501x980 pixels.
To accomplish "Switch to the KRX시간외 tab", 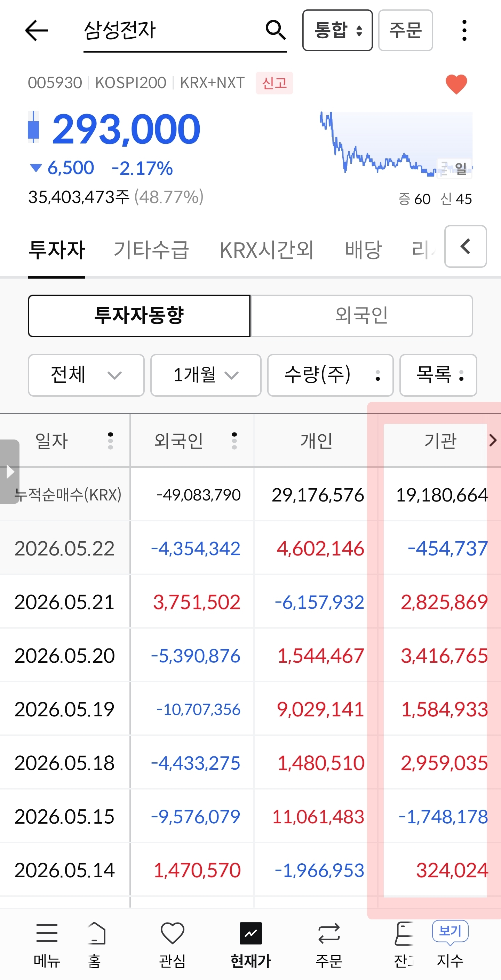I will pyautogui.click(x=267, y=250).
